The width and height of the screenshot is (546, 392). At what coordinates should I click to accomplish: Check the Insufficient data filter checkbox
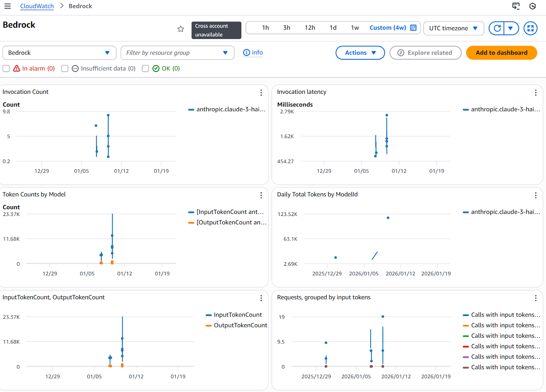point(64,68)
